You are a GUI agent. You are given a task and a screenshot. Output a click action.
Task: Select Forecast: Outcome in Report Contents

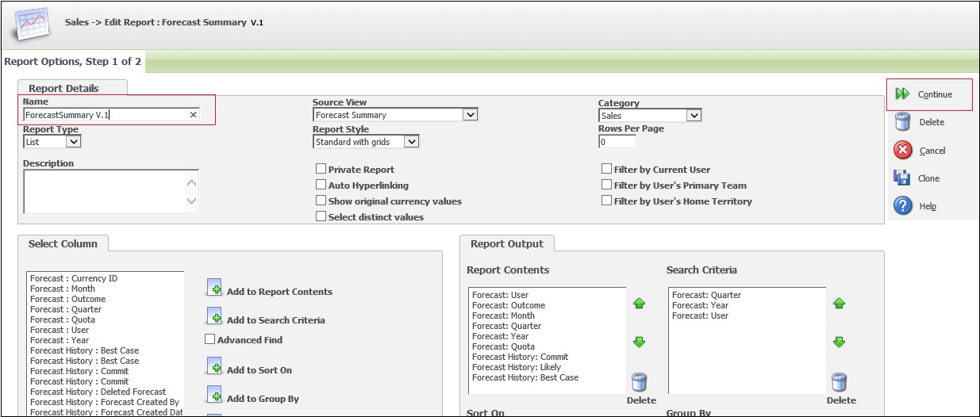coord(509,305)
